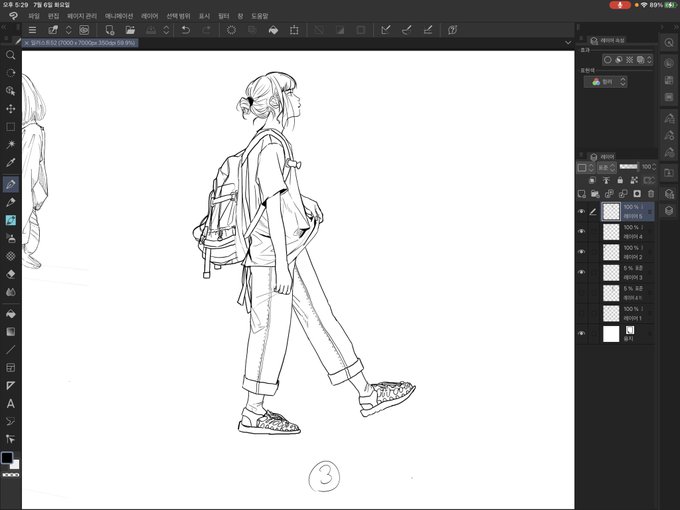Screen dimensions: 680x510
Task: Open the blending mode dropdown in layer panel
Action: [x=607, y=167]
